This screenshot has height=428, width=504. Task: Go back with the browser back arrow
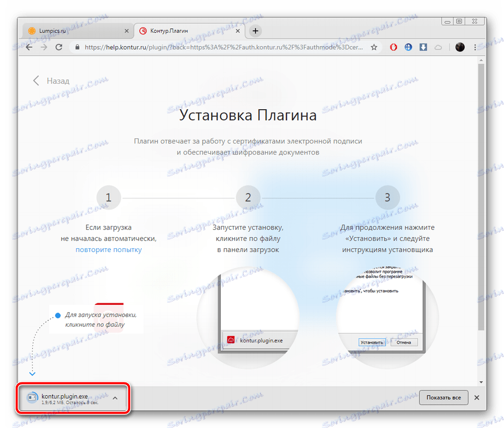(29, 47)
